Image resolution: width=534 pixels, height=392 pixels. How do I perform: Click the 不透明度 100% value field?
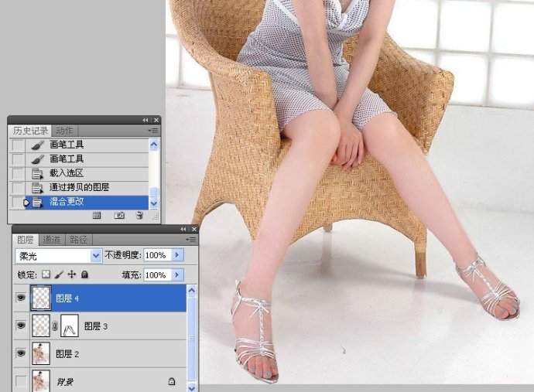157,255
